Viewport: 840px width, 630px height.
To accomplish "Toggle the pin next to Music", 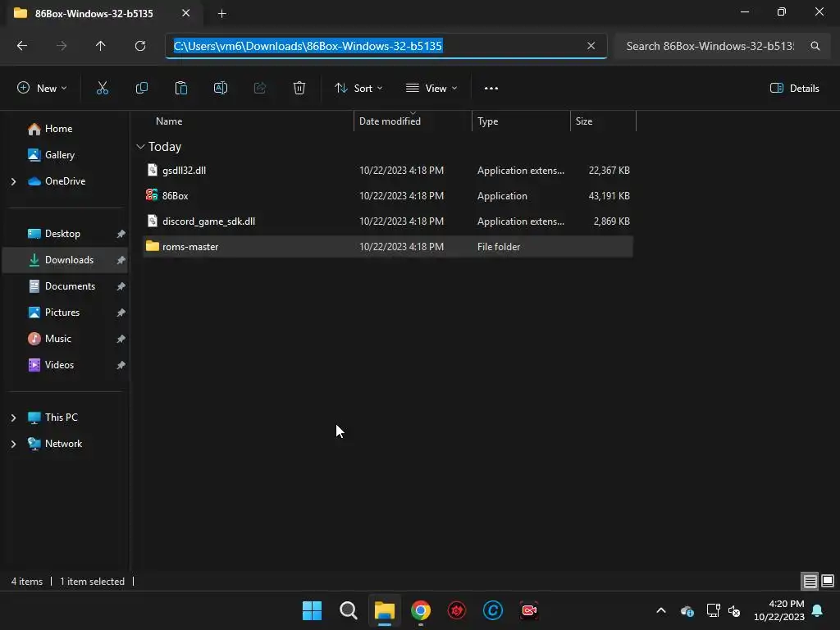I will point(121,339).
